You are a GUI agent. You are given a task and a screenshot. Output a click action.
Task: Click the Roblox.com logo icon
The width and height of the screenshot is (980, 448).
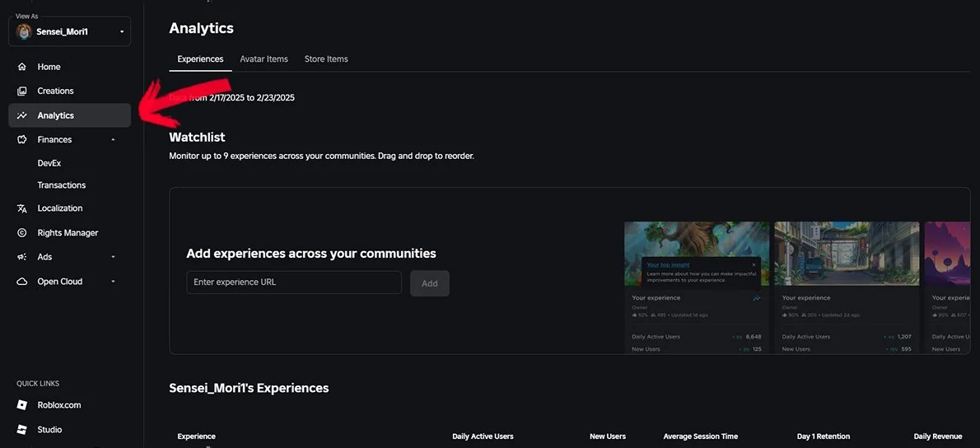pos(22,405)
